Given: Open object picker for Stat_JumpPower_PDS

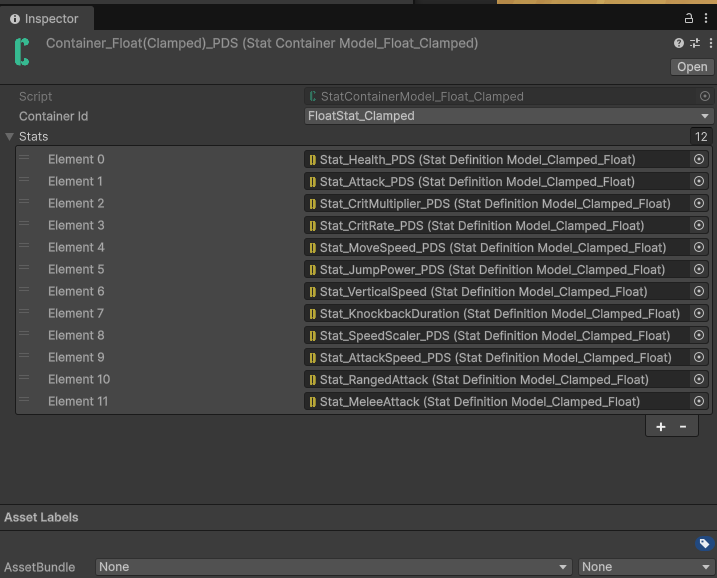Looking at the screenshot, I should click(x=699, y=269).
